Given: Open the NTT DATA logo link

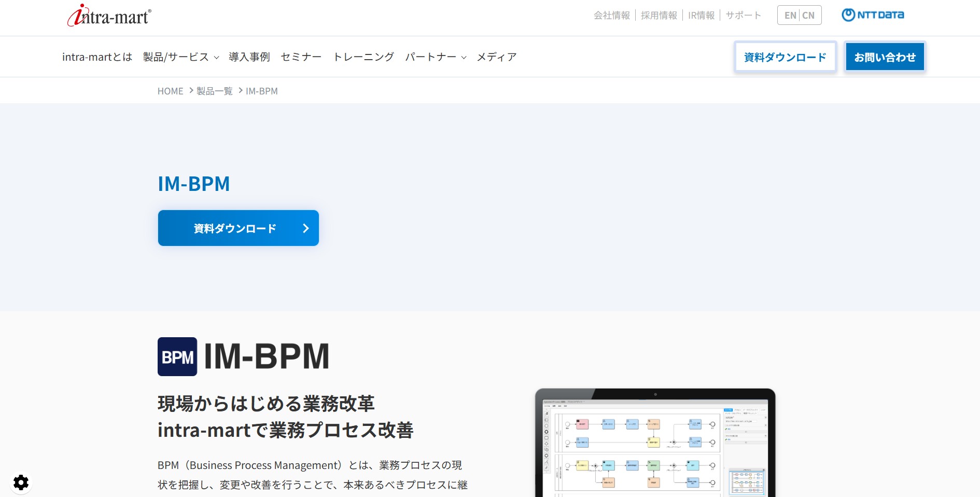Looking at the screenshot, I should 873,15.
